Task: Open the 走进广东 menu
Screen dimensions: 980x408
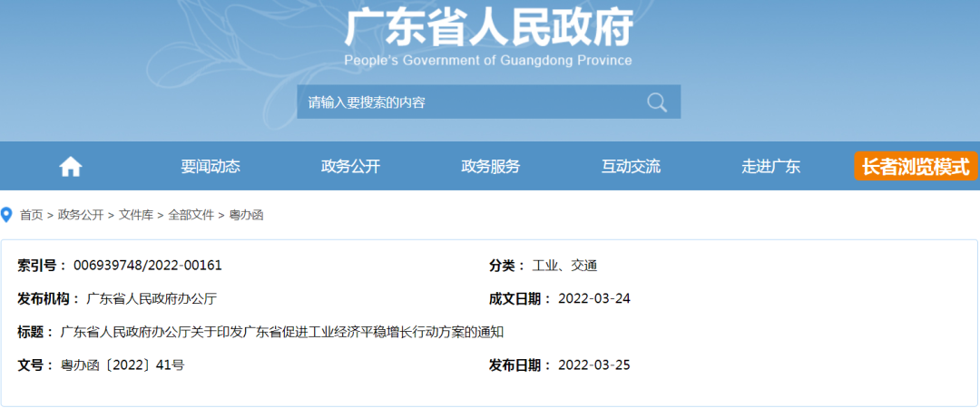Action: (771, 167)
